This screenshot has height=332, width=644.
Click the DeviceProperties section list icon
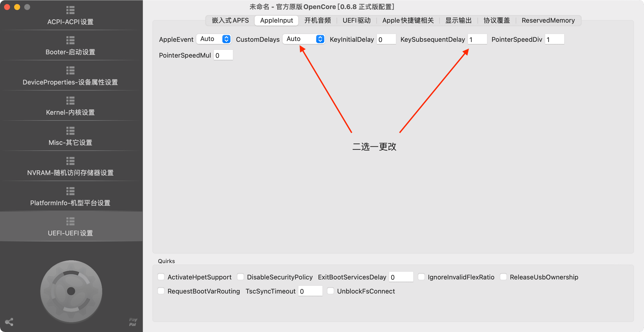click(x=70, y=70)
